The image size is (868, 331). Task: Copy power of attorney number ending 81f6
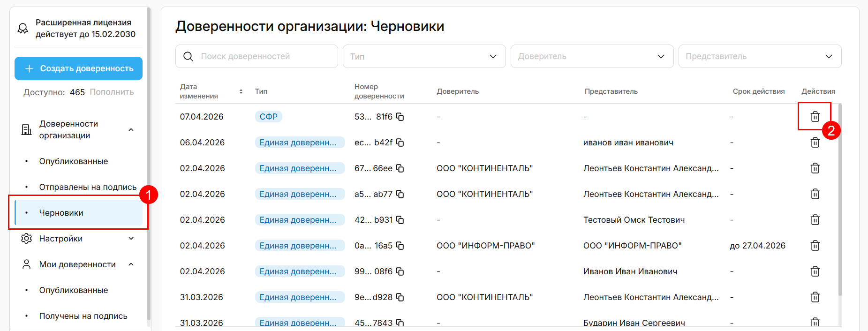pos(400,117)
